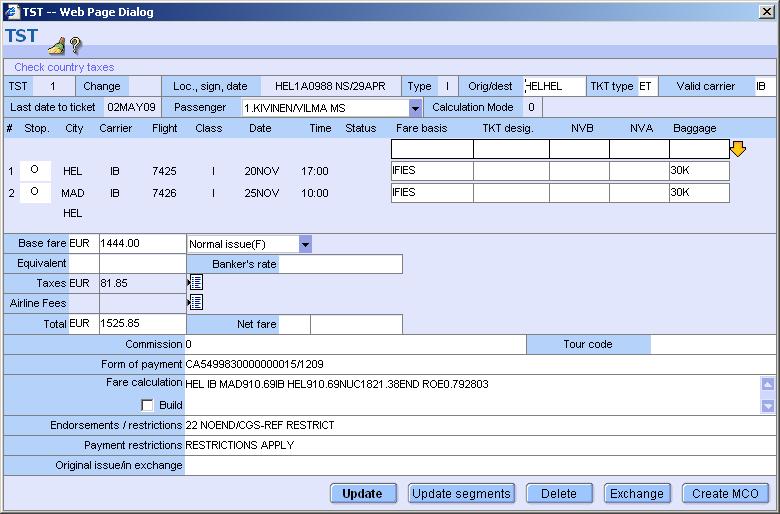Image resolution: width=780 pixels, height=514 pixels.
Task: Click the Last date to ticket 02MAY09
Action: pos(131,107)
